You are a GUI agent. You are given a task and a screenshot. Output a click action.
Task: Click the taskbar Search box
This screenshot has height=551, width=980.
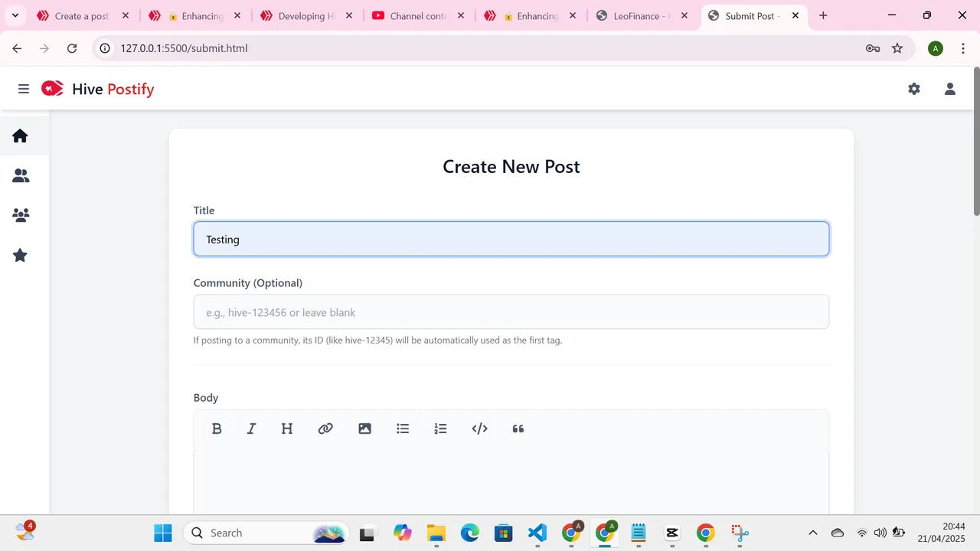tap(266, 533)
